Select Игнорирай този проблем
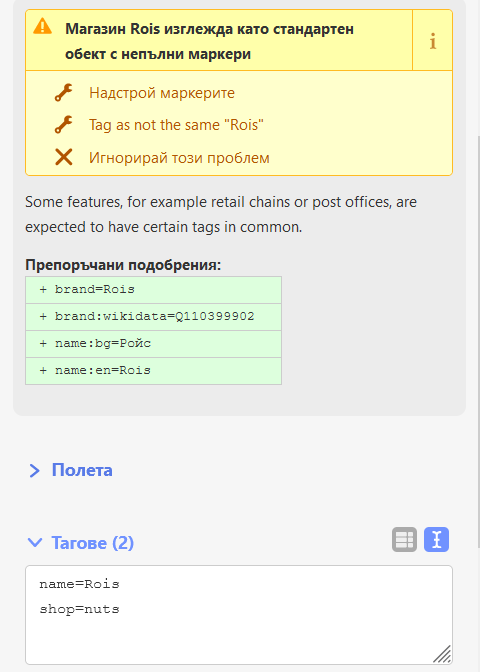480x672 pixels. point(179,157)
